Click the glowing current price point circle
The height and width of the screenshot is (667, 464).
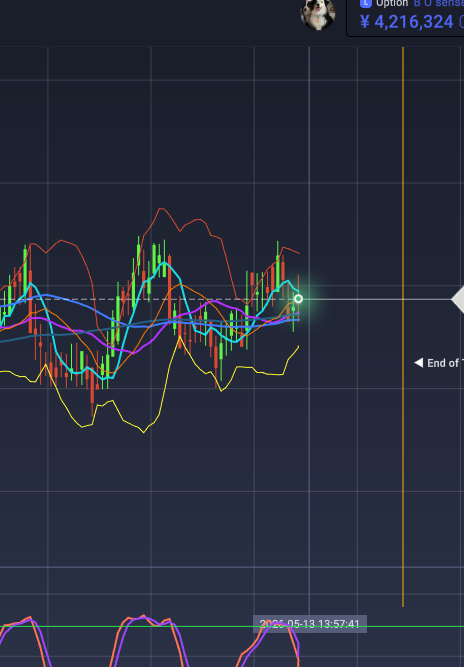coord(299,299)
